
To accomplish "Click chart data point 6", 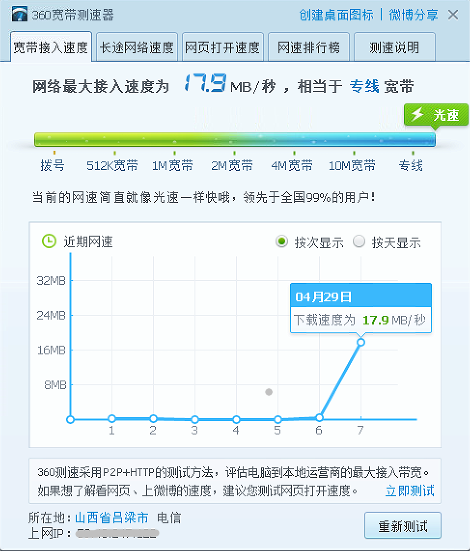I will tap(319, 417).
